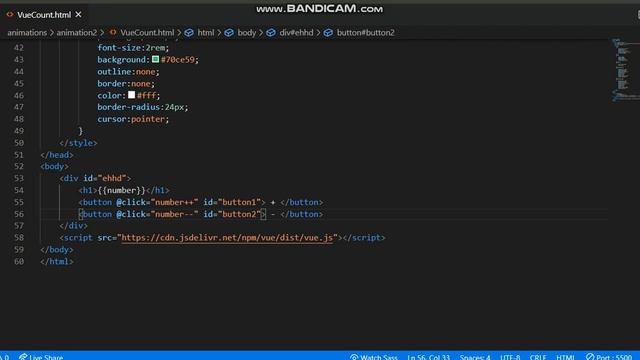The height and width of the screenshot is (360, 640).
Task: Click the Live Server stop icon in status bar
Action: tap(590, 357)
